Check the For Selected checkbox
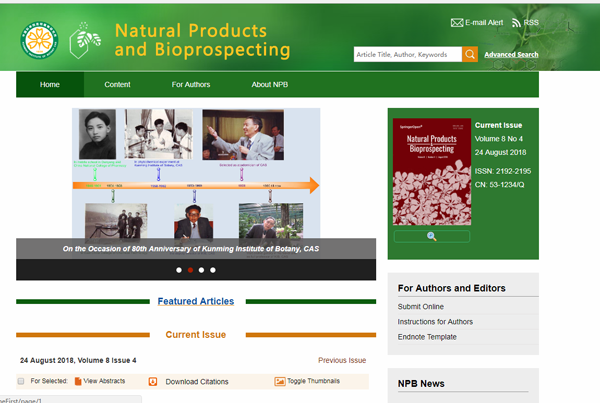 click(21, 381)
